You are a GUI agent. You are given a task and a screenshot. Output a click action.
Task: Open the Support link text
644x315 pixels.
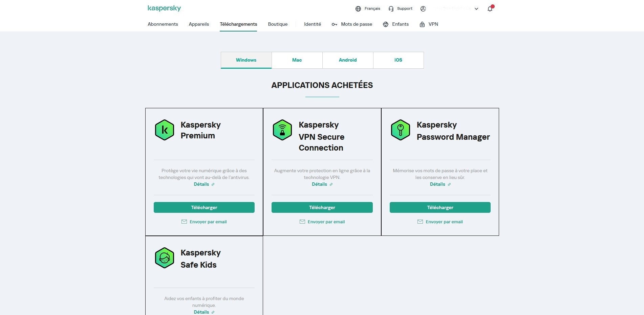(405, 8)
